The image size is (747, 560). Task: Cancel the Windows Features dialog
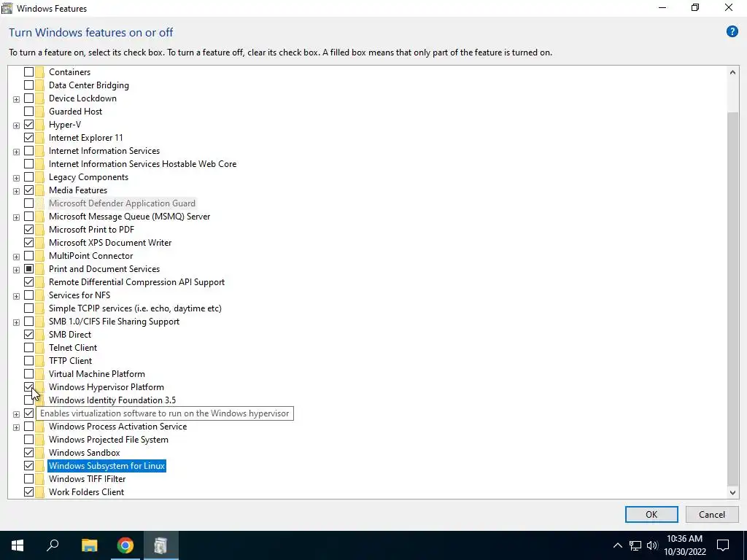point(712,514)
